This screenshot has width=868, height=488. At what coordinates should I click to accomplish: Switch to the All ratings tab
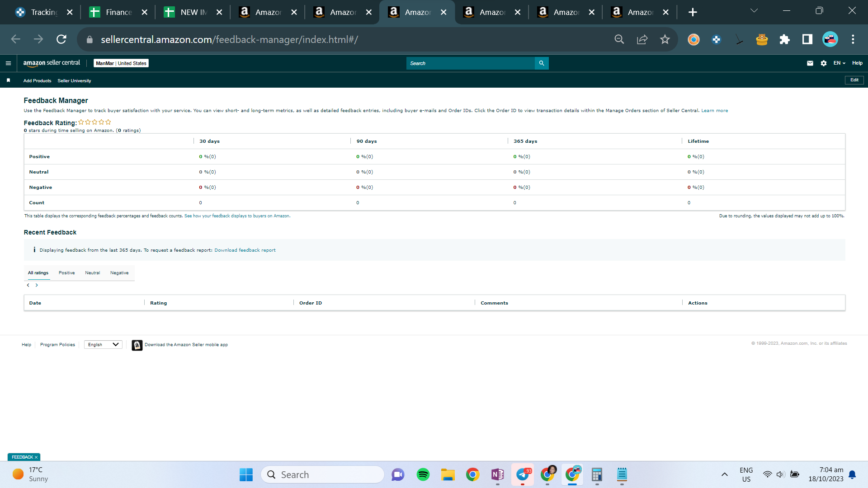[38, 273]
